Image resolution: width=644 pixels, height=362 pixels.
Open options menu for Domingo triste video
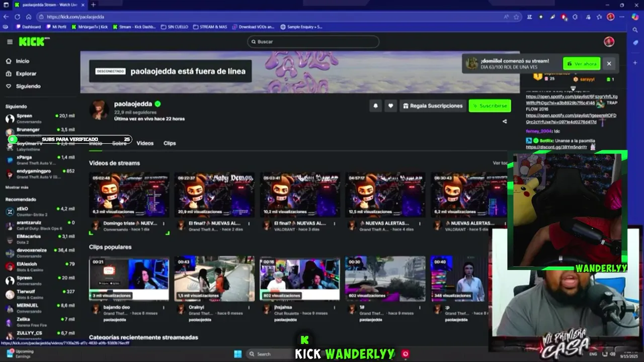click(164, 223)
